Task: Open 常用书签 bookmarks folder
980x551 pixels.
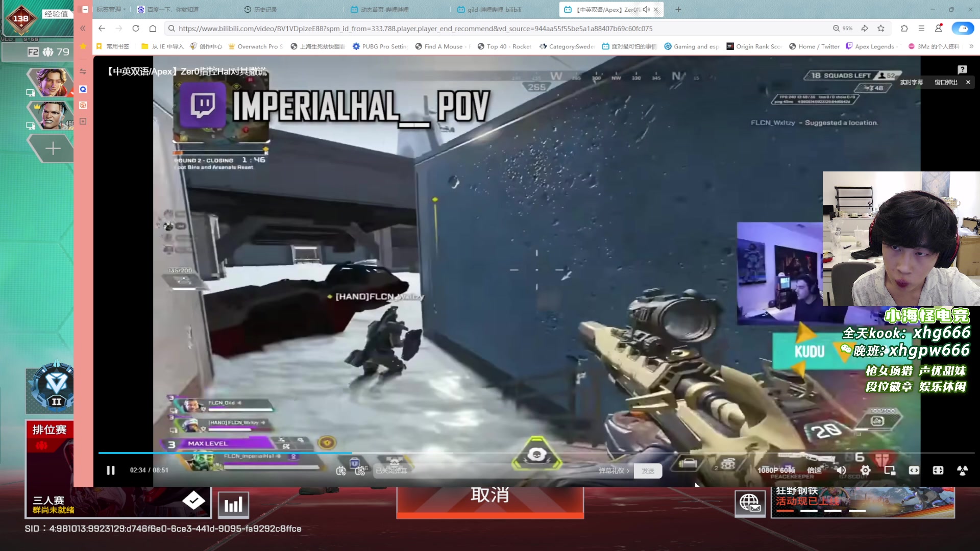Action: (113, 46)
